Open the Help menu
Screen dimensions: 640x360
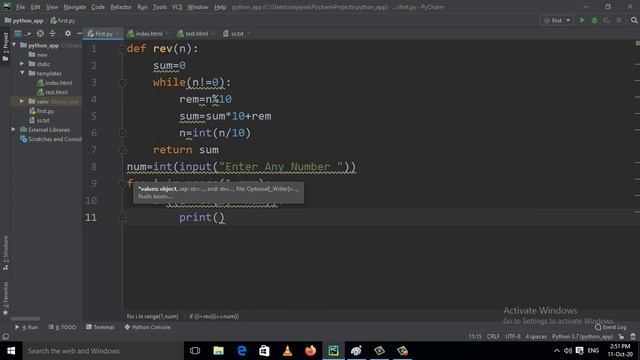pos(220,7)
